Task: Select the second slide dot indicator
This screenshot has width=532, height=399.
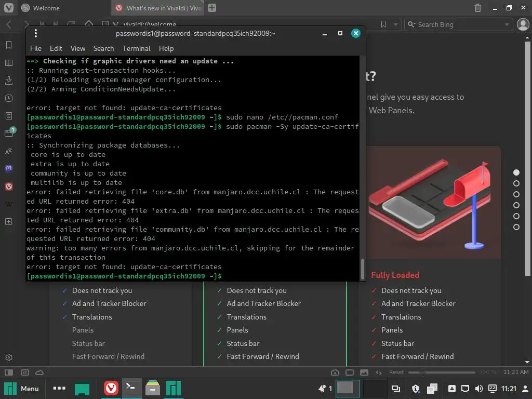Action: tap(516, 183)
